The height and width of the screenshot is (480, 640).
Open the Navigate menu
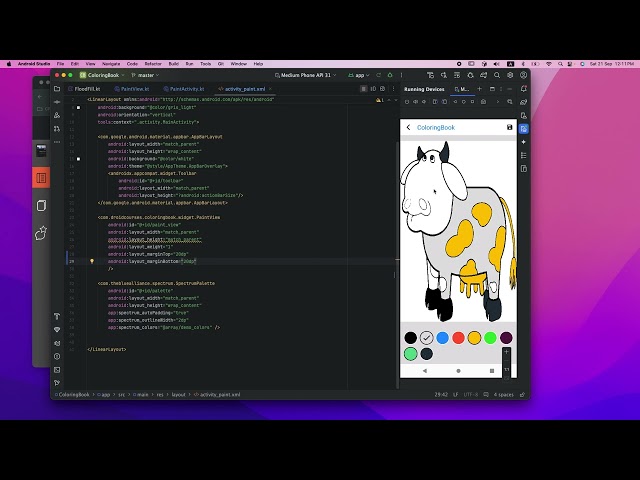point(111,64)
